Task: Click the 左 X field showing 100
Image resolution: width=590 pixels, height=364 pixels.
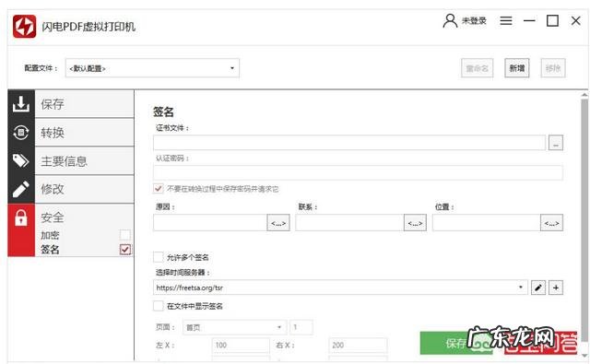Action: tap(241, 345)
